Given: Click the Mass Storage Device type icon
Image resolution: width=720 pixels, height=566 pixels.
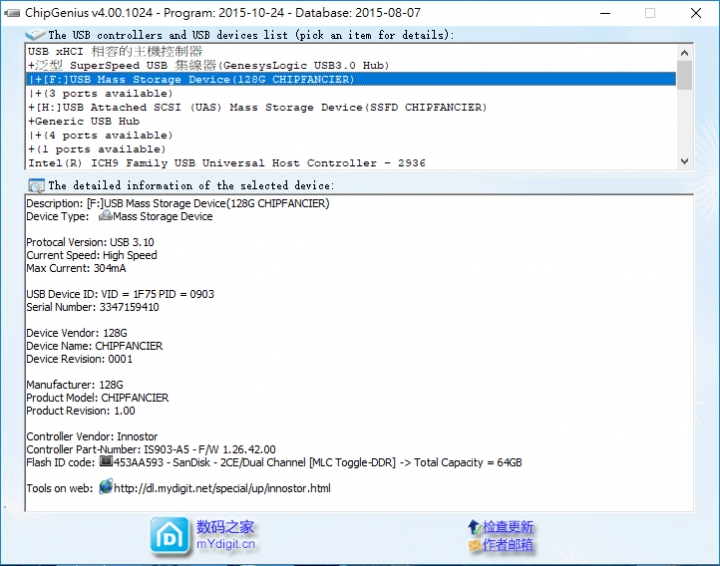Looking at the screenshot, I should tap(106, 215).
